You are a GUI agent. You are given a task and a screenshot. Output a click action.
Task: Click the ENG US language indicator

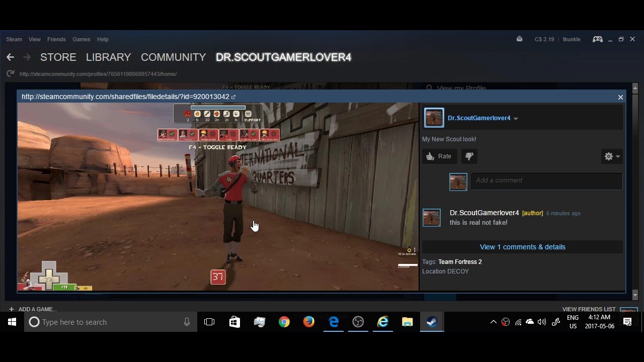[573, 322]
